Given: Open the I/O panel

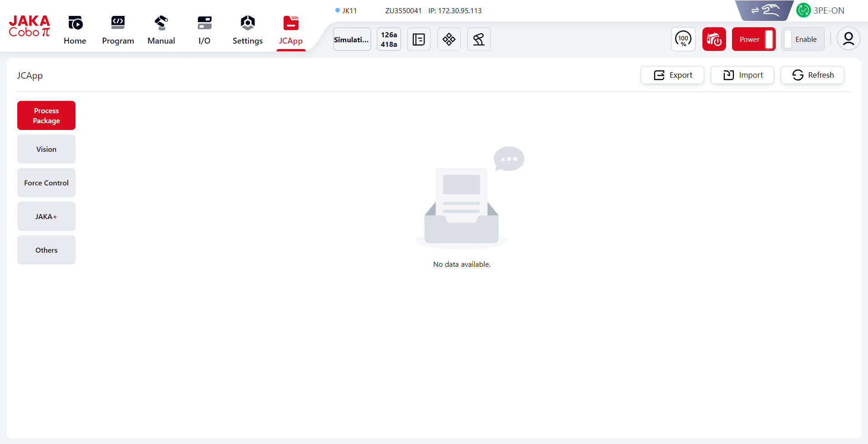Looking at the screenshot, I should [x=204, y=30].
